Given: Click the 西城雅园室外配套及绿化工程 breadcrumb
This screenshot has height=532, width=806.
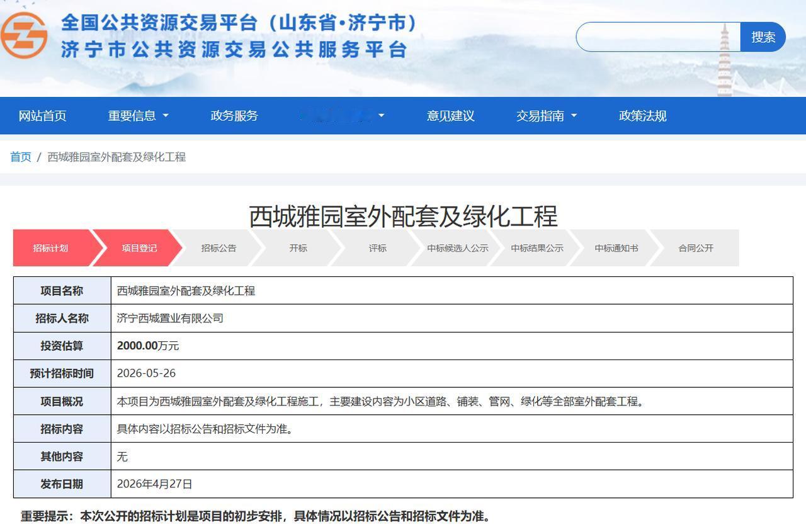Looking at the screenshot, I should tap(119, 157).
